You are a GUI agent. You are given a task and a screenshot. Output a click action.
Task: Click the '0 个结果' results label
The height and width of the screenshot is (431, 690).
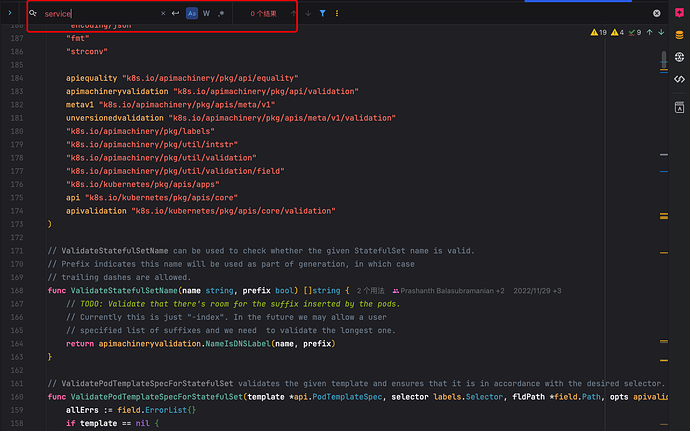[263, 14]
